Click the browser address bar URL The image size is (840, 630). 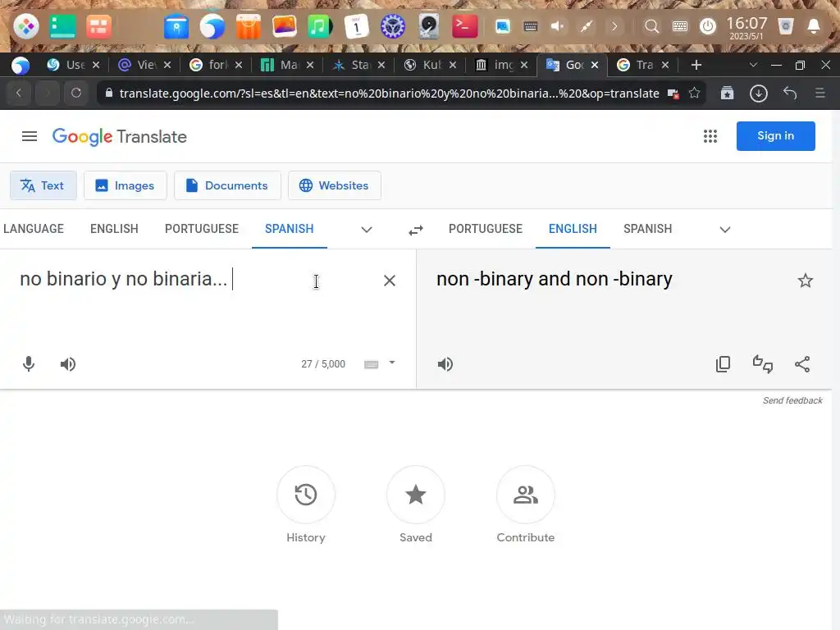click(x=389, y=94)
